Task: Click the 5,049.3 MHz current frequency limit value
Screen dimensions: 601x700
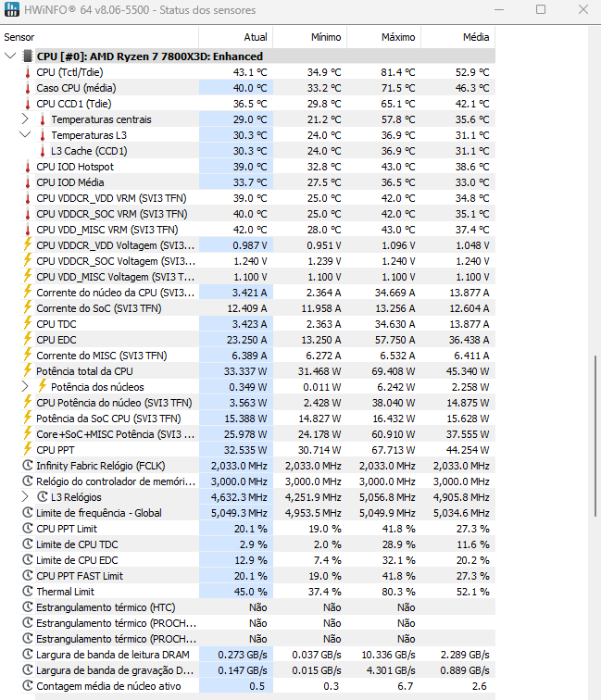Action: [239, 513]
